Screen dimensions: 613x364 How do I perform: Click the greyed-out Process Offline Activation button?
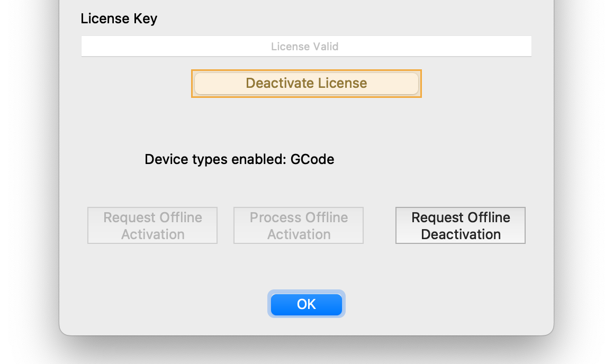pyautogui.click(x=299, y=225)
